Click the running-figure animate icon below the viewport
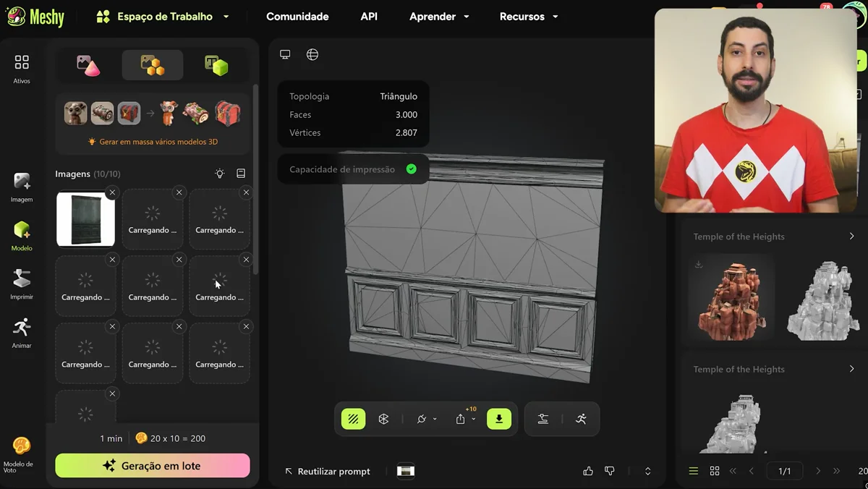 point(581,418)
